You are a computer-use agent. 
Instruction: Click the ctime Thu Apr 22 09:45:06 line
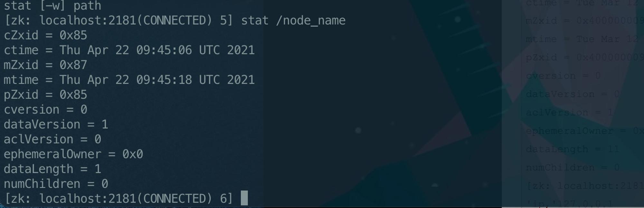(129, 50)
